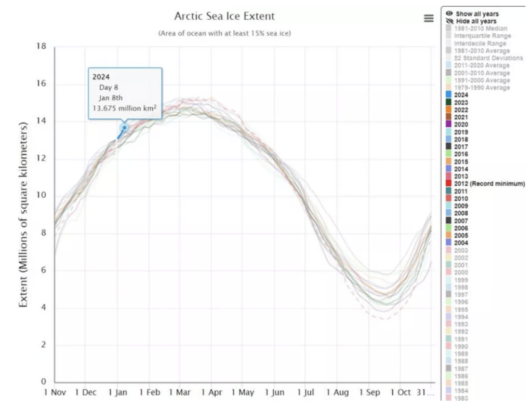Click the purple 2020 legend marker

click(449, 125)
